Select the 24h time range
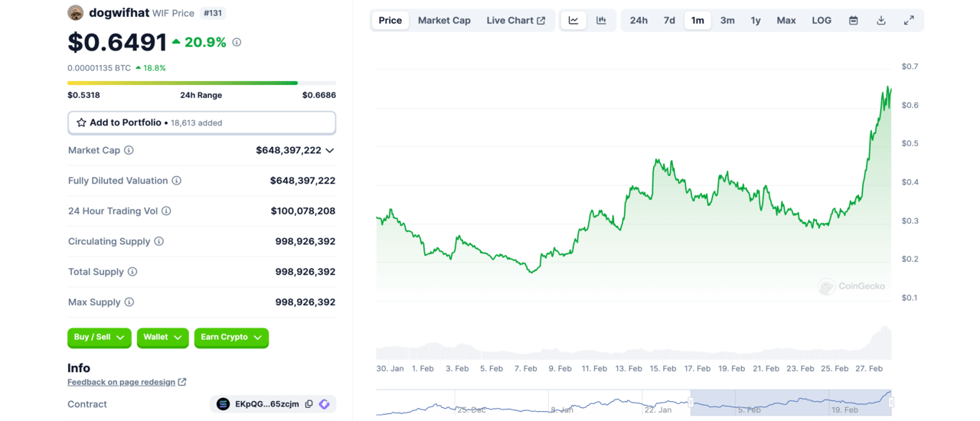Screen dimensions: 980x421 [x=639, y=21]
